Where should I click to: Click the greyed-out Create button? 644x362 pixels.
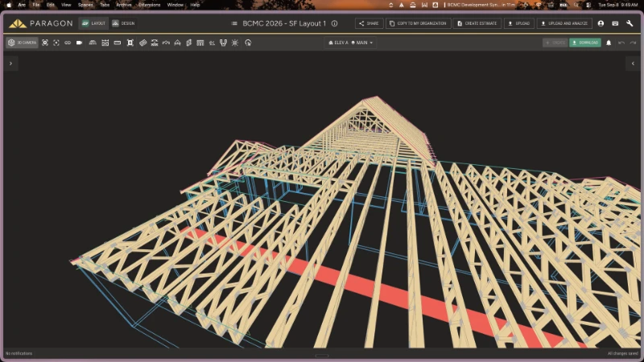pyautogui.click(x=555, y=43)
